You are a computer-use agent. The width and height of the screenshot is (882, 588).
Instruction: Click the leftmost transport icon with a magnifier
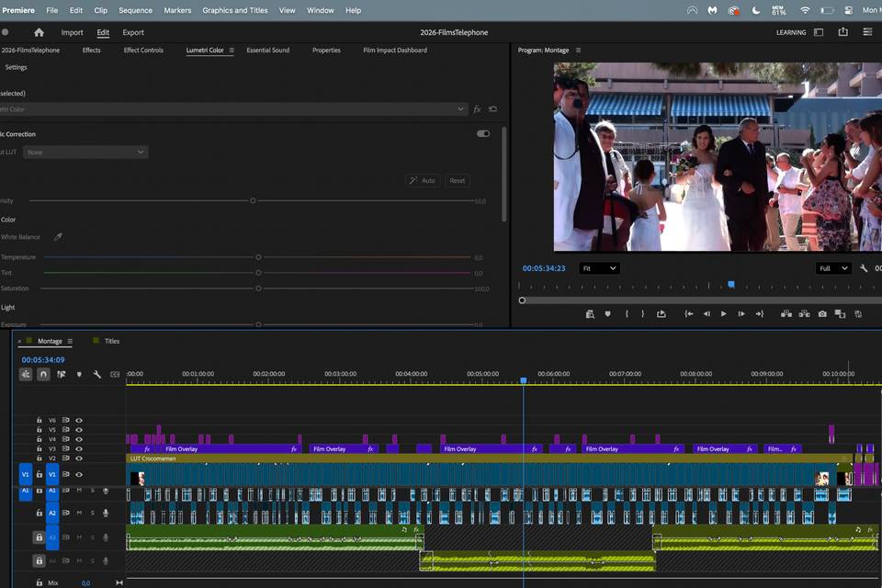590,314
